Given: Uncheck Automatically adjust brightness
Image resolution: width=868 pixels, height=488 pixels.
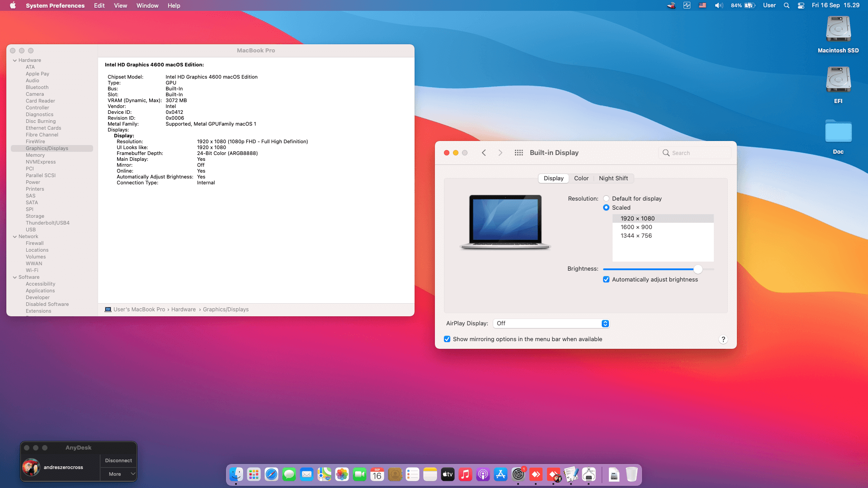Looking at the screenshot, I should [x=606, y=280].
